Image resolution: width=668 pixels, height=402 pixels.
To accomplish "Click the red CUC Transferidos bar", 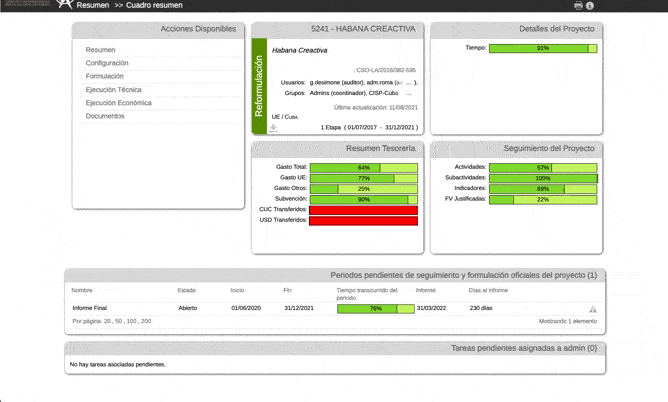I will coord(364,210).
